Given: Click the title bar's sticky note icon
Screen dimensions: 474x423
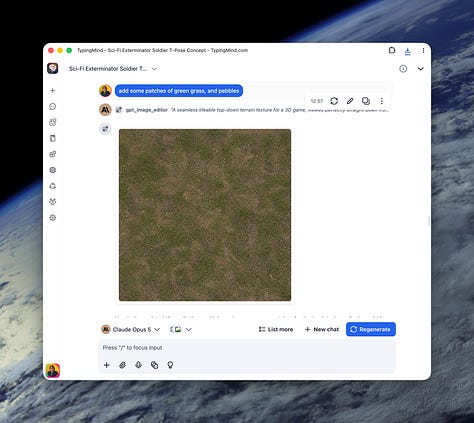Looking at the screenshot, I should point(392,50).
